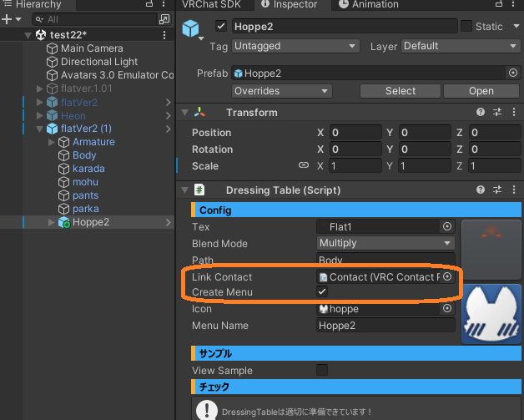524x420 pixels.
Task: Open Heon prefab with arrow
Action: (168, 116)
